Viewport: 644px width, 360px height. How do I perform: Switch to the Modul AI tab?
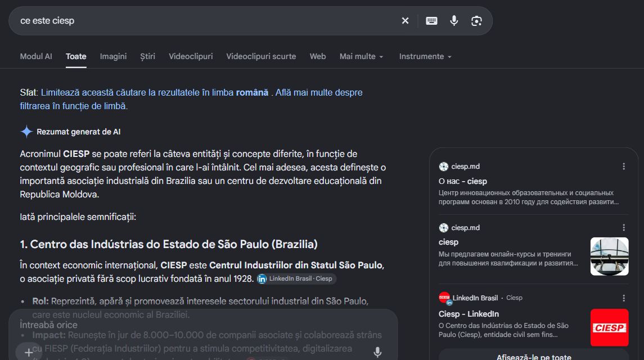pos(36,56)
